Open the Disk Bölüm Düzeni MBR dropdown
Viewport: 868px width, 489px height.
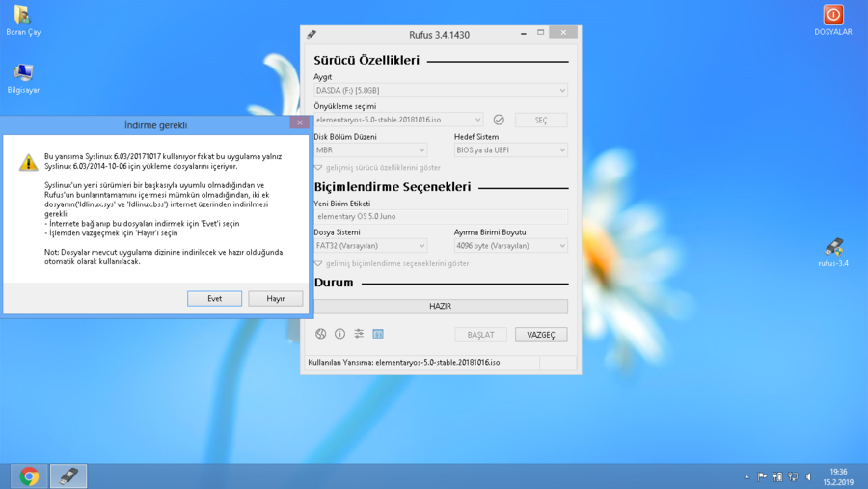370,150
